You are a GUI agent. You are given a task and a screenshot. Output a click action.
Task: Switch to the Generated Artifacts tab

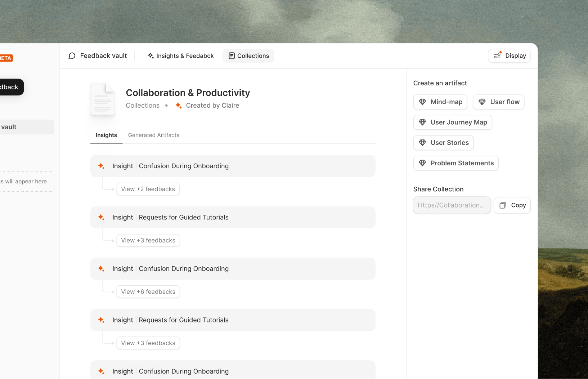[153, 135]
